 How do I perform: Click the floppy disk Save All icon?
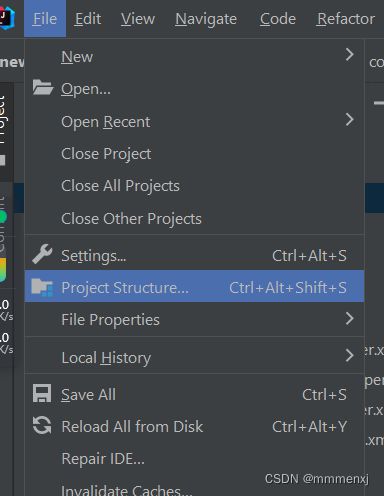click(42, 394)
